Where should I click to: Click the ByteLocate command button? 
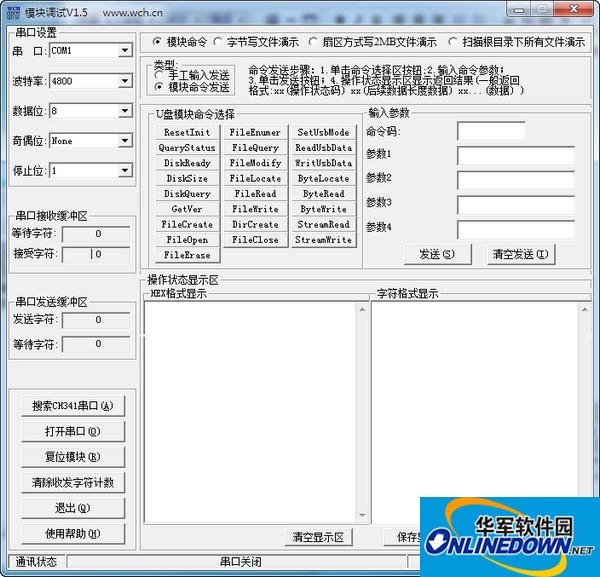[x=324, y=178]
